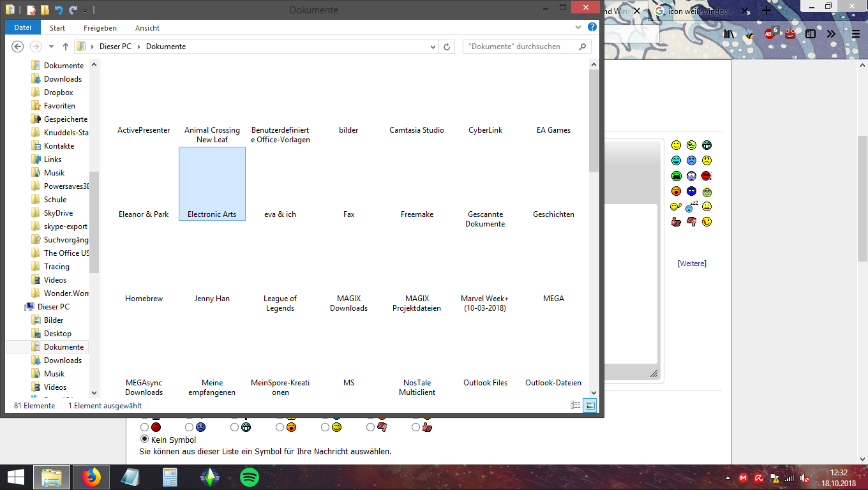Refresh the Dokumente folder view
Viewport: 868px width, 490px height.
(447, 47)
